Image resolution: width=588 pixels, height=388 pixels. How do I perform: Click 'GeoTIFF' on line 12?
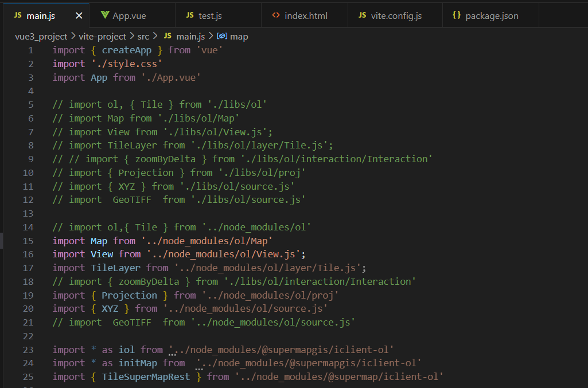(132, 199)
